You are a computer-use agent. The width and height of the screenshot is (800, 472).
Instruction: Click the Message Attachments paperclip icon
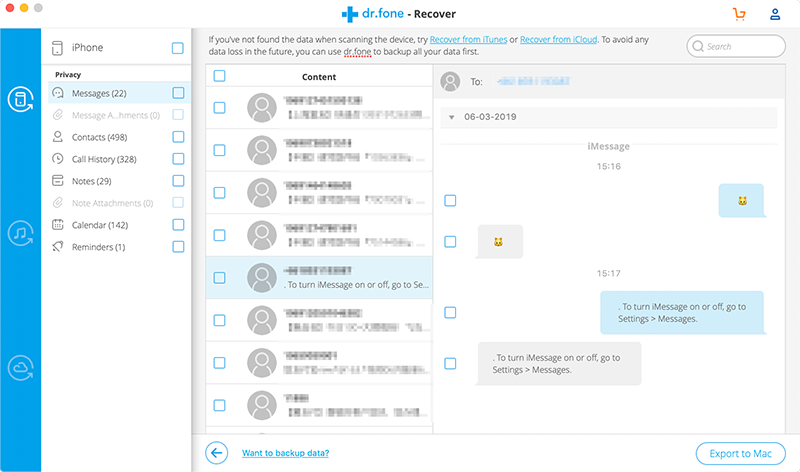(58, 115)
